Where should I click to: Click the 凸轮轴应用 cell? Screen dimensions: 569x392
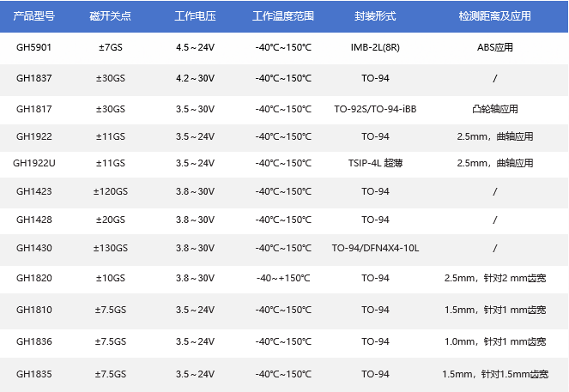[x=495, y=109]
